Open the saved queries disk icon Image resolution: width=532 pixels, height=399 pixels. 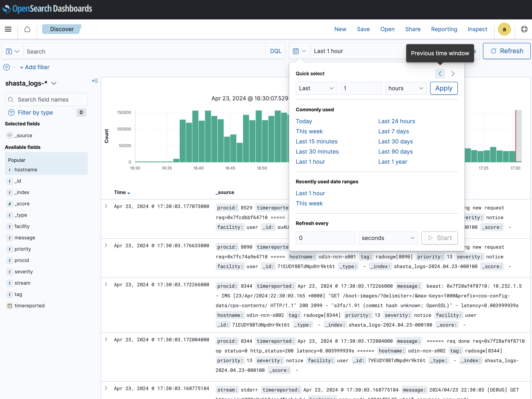point(13,51)
